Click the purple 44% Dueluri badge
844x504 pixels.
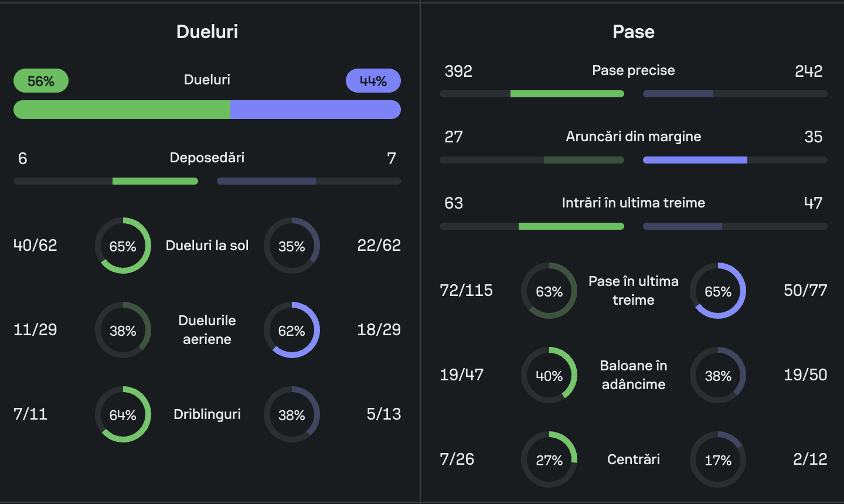373,81
